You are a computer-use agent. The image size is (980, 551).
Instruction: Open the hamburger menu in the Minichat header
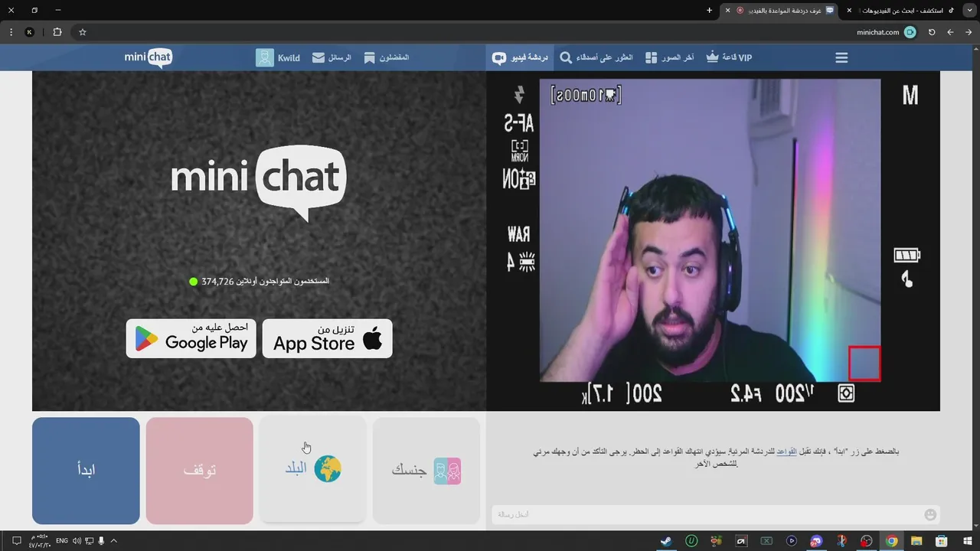pyautogui.click(x=841, y=57)
